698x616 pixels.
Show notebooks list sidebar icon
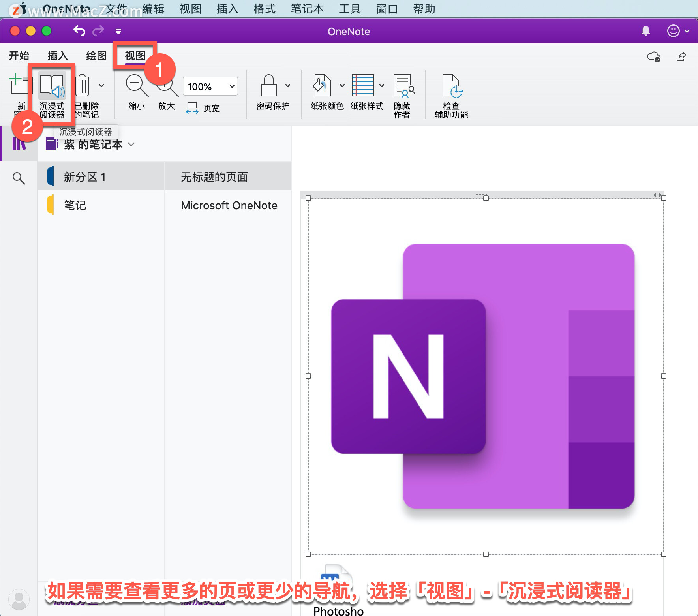19,144
